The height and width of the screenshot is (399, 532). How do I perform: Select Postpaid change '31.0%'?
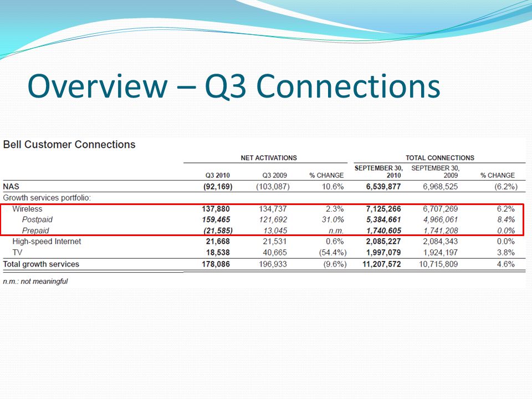coord(332,220)
